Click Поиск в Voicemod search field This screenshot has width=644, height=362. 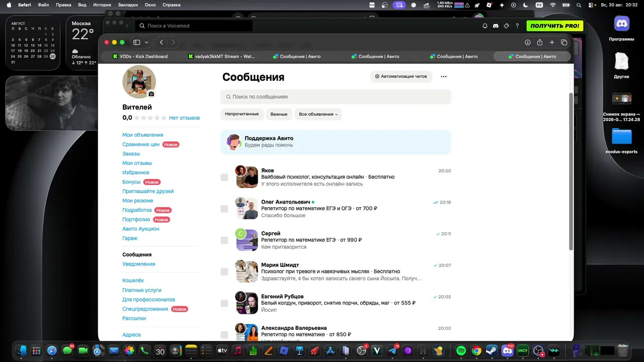193,26
